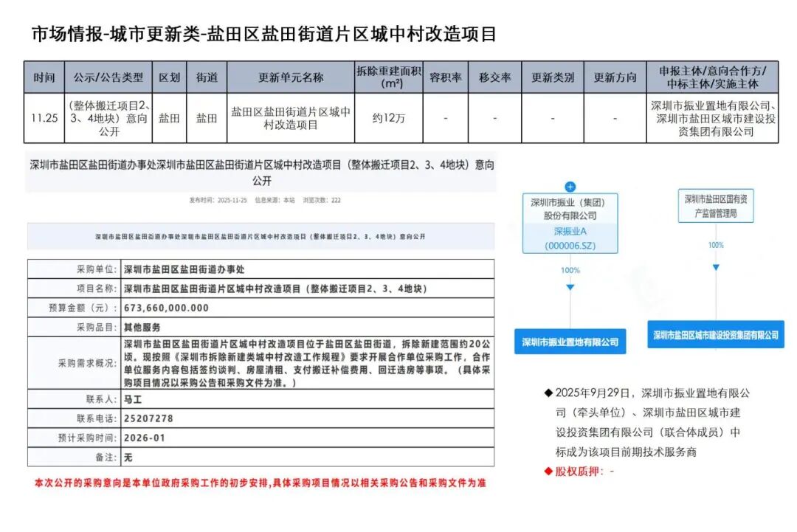The width and height of the screenshot is (797, 532).
Task: Select the 深圳市振业置地有限公司 blue node
Action: (570, 342)
